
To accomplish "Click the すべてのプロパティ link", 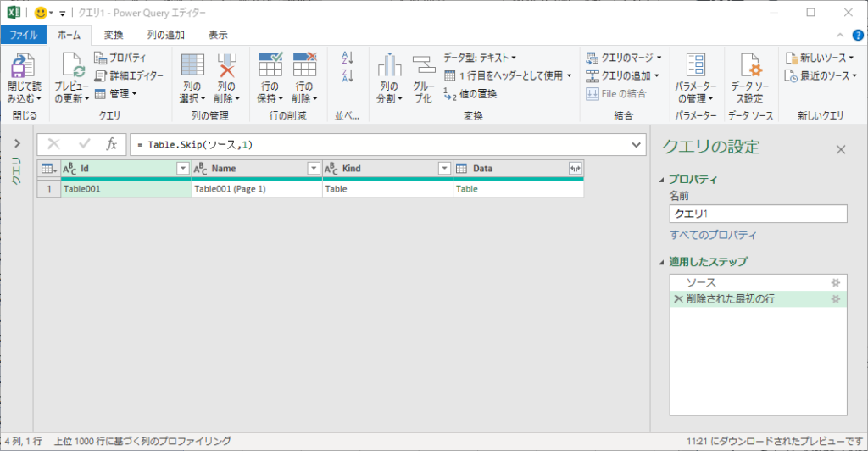I will pyautogui.click(x=713, y=235).
